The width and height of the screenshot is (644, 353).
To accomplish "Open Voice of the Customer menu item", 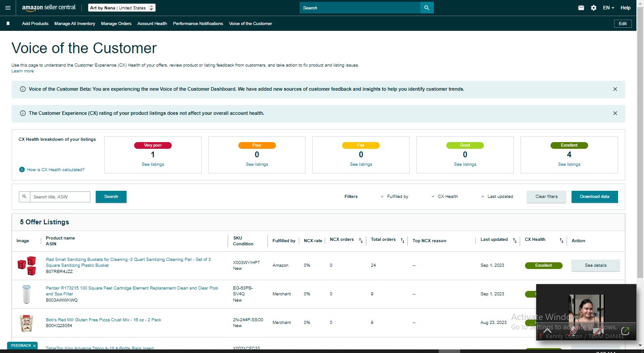I will tap(250, 24).
